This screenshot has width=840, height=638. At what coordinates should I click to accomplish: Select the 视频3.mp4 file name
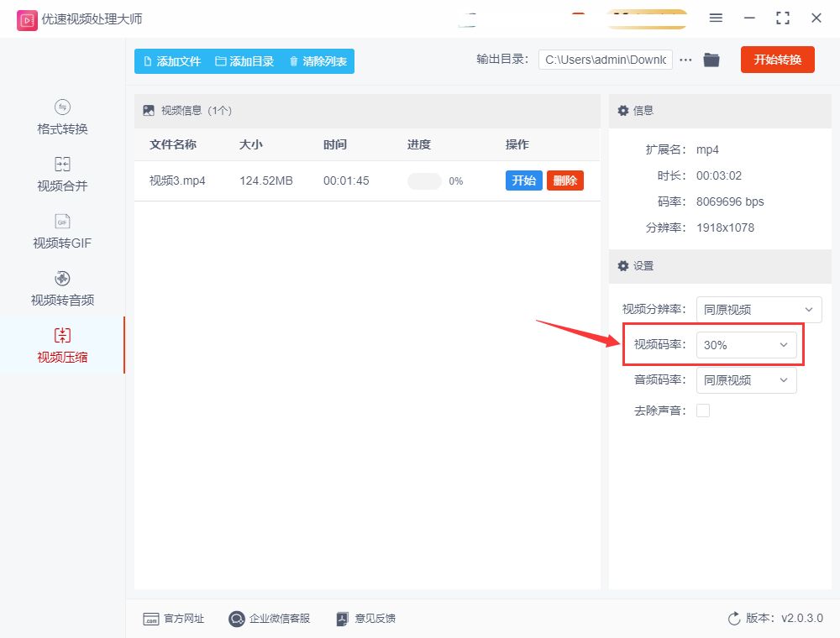click(177, 181)
